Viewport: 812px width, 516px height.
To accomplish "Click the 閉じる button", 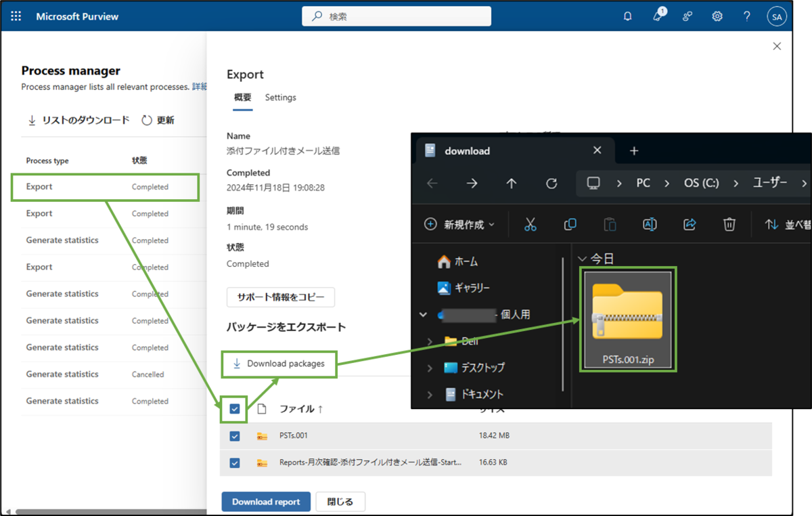I will pos(340,502).
